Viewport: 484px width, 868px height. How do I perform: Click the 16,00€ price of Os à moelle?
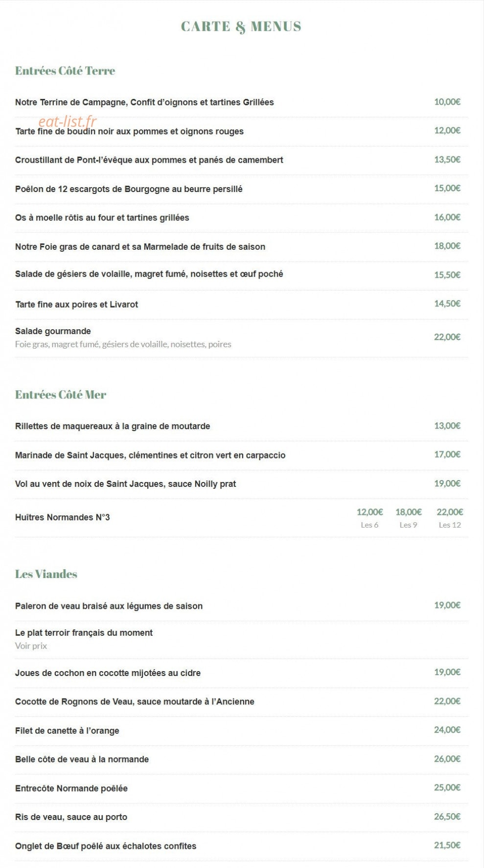(447, 217)
